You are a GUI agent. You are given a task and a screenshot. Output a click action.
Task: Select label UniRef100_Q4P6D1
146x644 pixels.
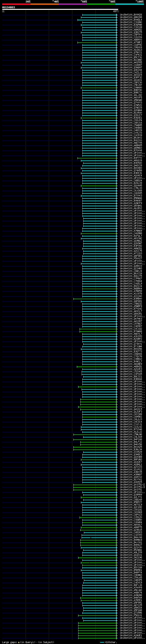coord(131,301)
